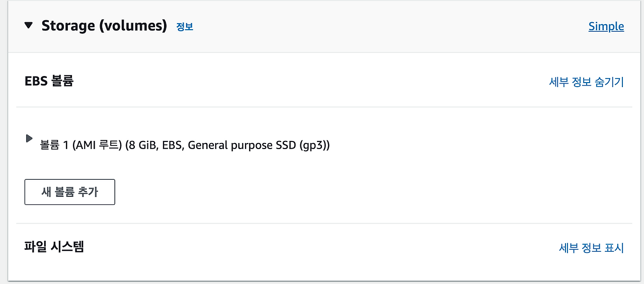Screen dimensions: 644x284
Task: Click the EBS 볼륨 heading
Action: tap(49, 81)
